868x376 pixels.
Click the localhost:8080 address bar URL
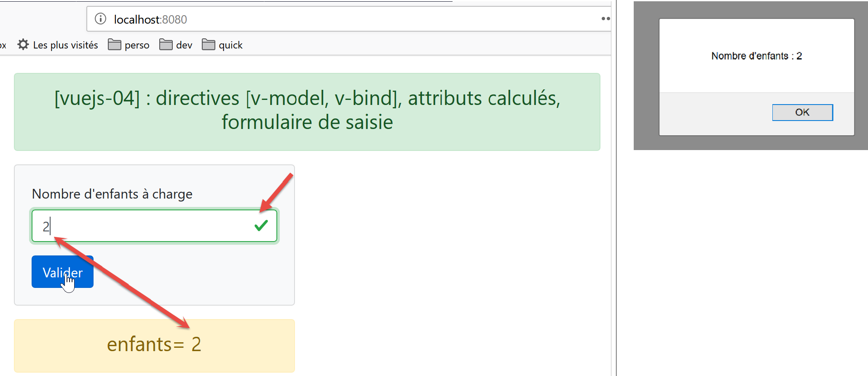(150, 19)
